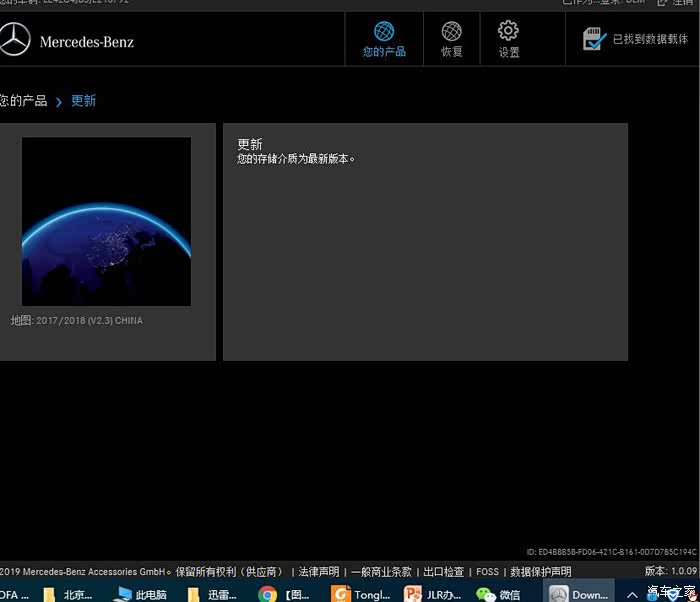Open JLR PowerPoint file in taskbar
The width and height of the screenshot is (700, 602).
tap(433, 594)
